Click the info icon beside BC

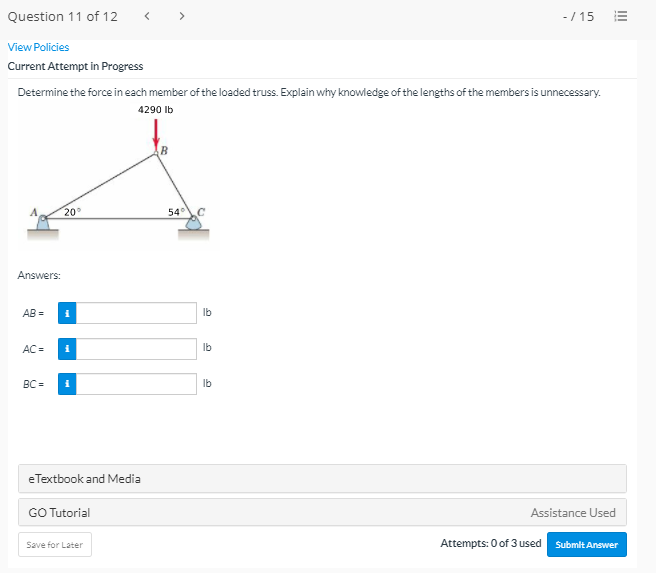coord(67,384)
